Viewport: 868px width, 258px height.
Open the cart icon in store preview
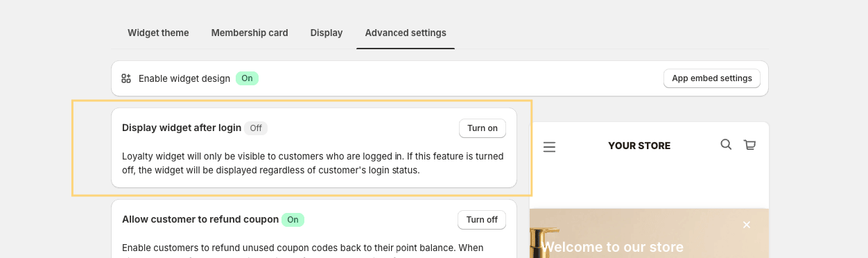point(749,145)
